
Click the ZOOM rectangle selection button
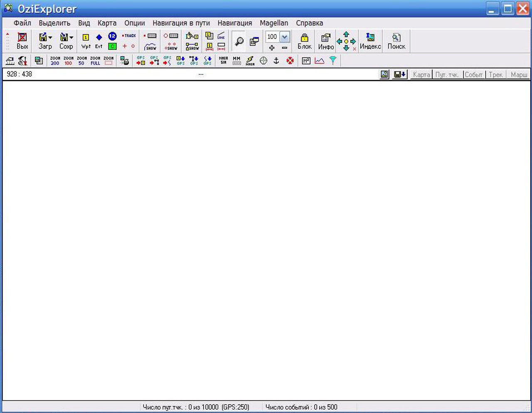[108, 61]
